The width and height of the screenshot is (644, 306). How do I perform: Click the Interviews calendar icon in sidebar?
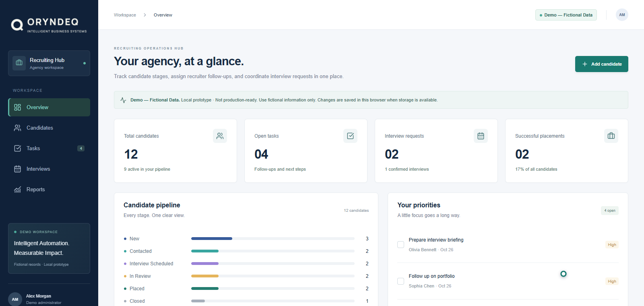click(x=17, y=169)
